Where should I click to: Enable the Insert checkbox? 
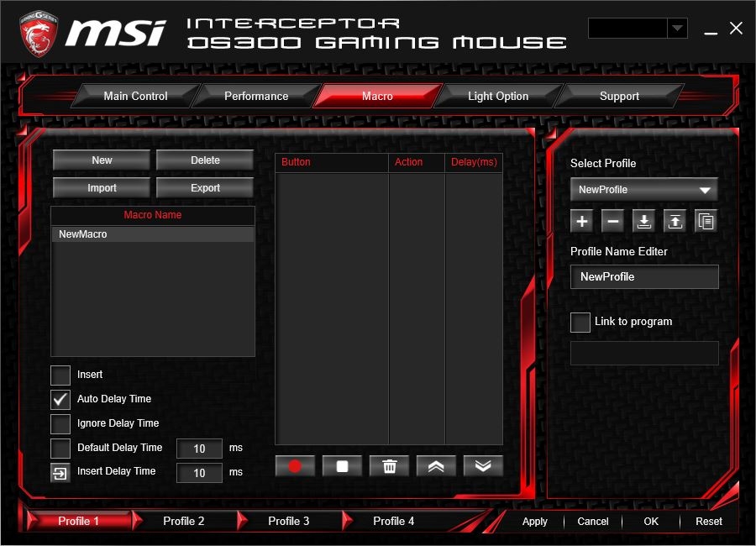pos(60,375)
